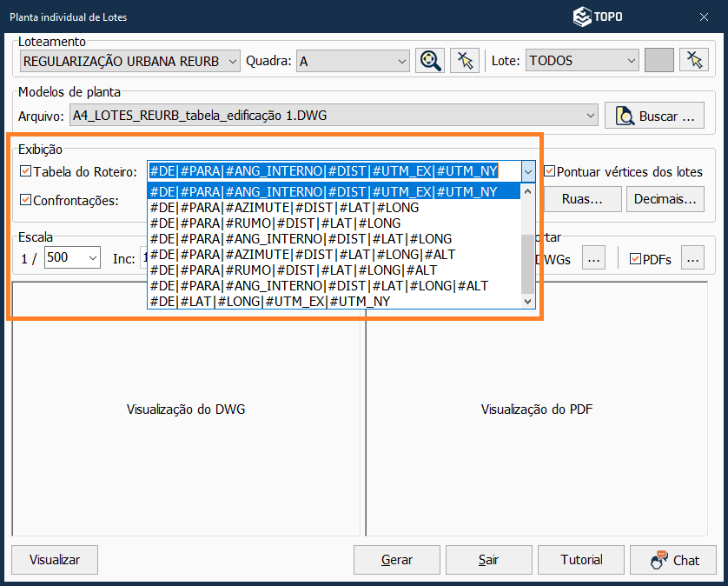Click the pick-lot cursor icon beside Lote
This screenshot has width=728, height=586.
click(x=693, y=60)
